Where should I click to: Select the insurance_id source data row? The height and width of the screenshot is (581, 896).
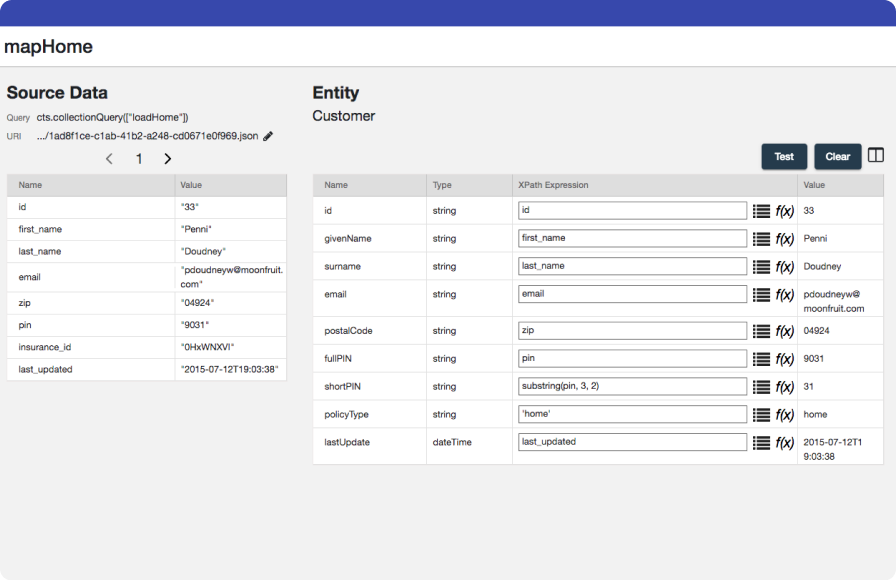[x=146, y=347]
